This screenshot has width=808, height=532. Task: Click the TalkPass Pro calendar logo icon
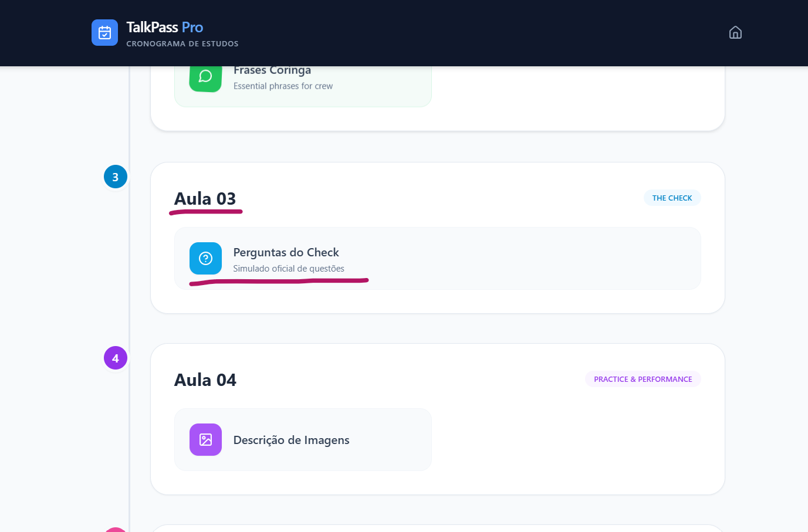[x=104, y=32]
